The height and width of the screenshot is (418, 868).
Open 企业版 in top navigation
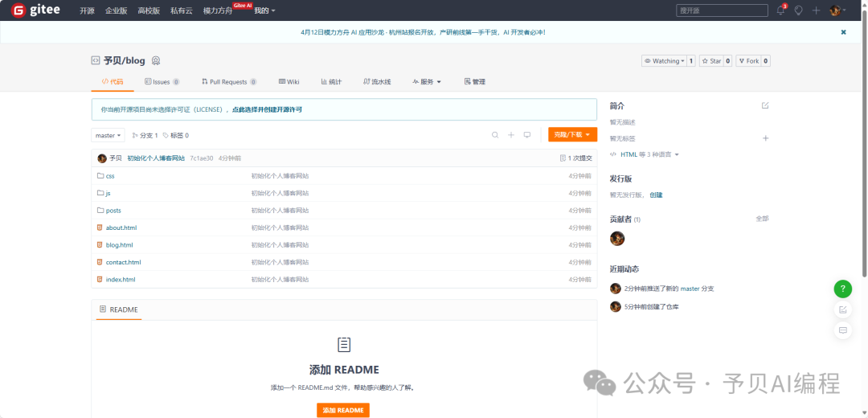tap(116, 10)
